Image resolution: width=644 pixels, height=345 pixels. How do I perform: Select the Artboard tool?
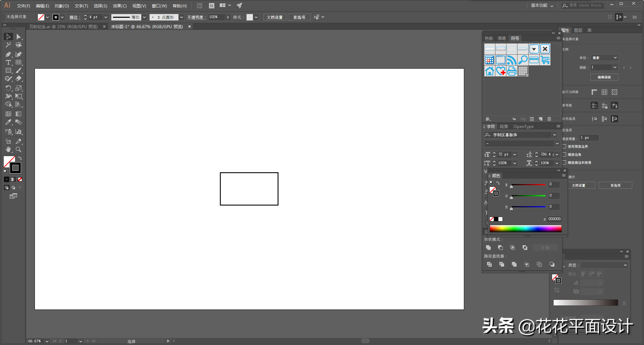[x=8, y=141]
